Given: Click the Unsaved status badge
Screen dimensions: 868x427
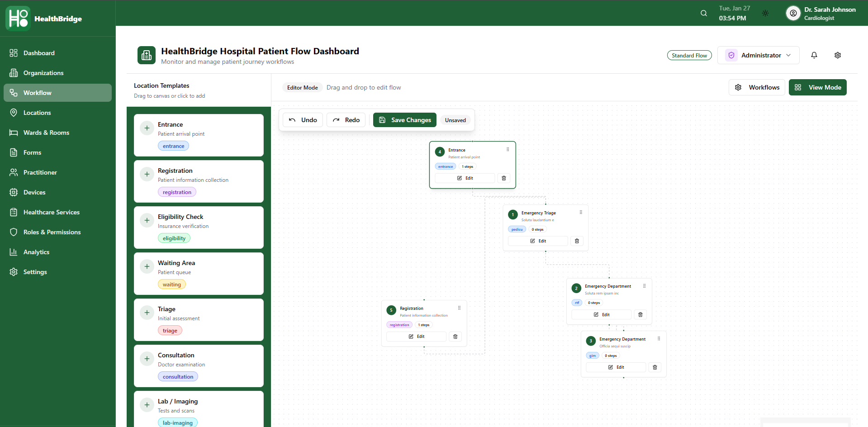Looking at the screenshot, I should point(455,120).
